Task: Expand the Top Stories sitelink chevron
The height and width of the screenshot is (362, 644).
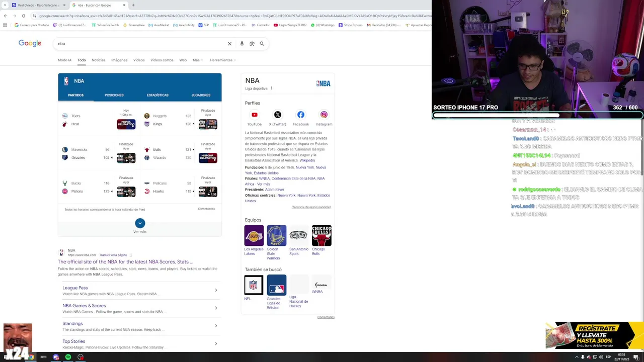Action: coord(216,343)
